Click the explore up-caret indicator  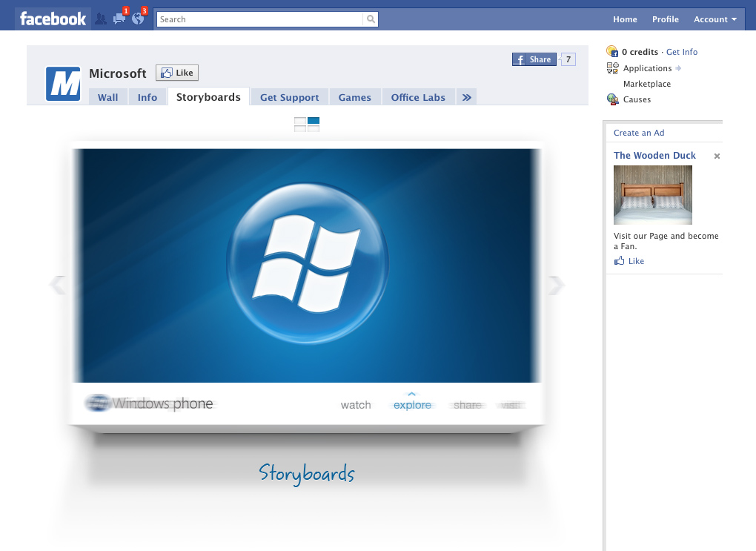pos(412,395)
